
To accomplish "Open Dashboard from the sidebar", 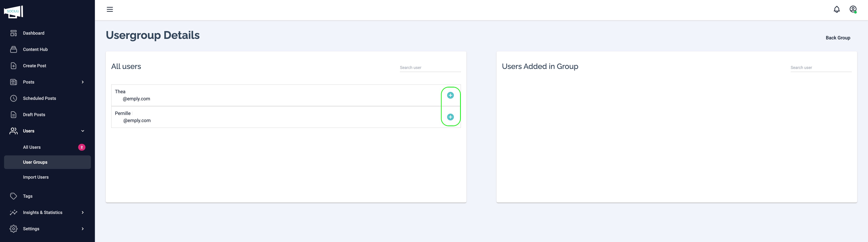I will tap(33, 33).
